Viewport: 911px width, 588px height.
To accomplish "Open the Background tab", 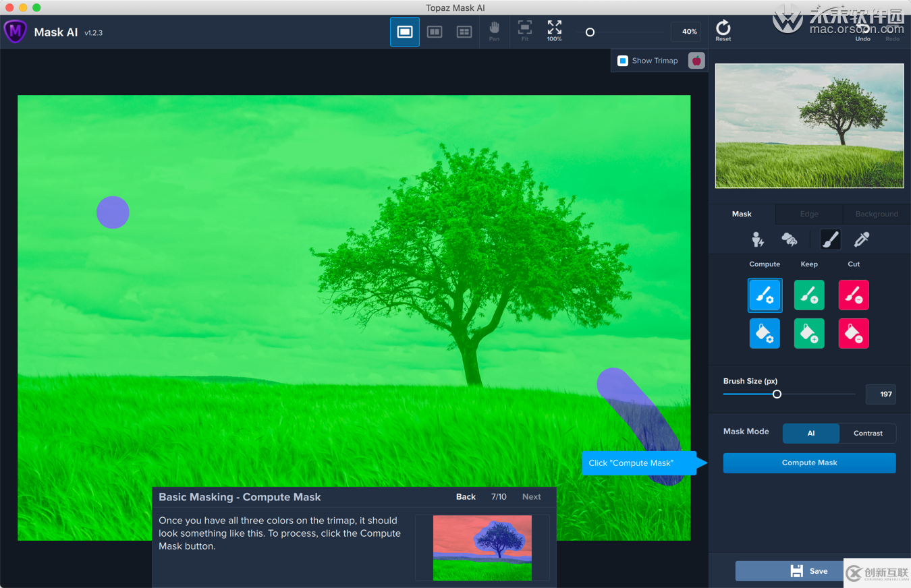I will 877,214.
